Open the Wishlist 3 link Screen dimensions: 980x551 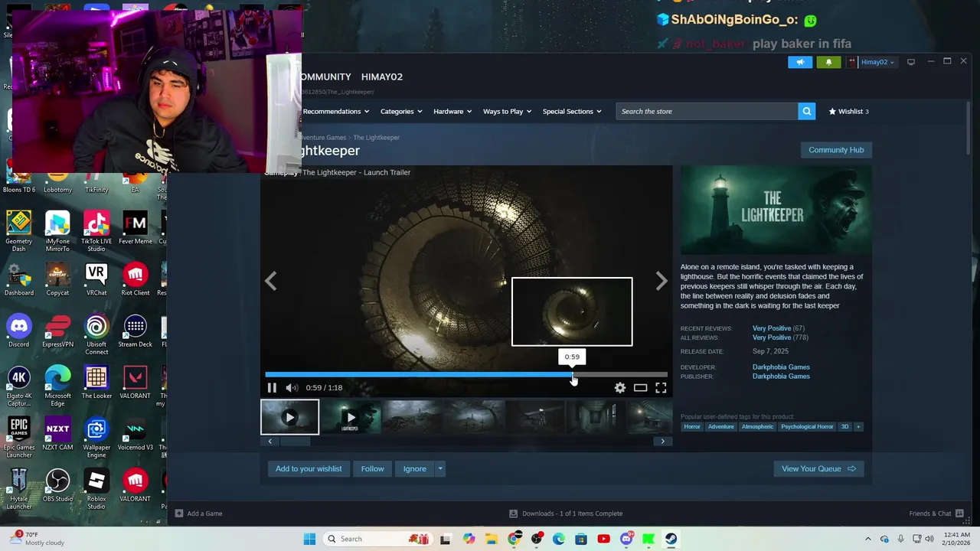[848, 112]
